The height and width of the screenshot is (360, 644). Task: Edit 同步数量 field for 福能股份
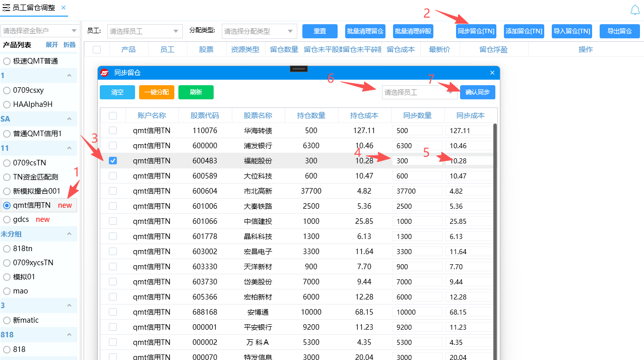(x=417, y=161)
